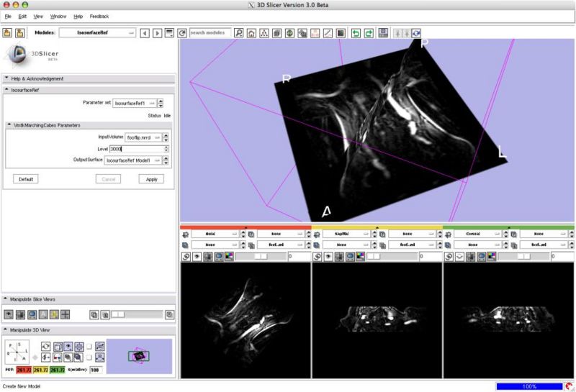
Task: Open the Modules dropdown showing IsosurfaceRef
Action: (x=97, y=32)
